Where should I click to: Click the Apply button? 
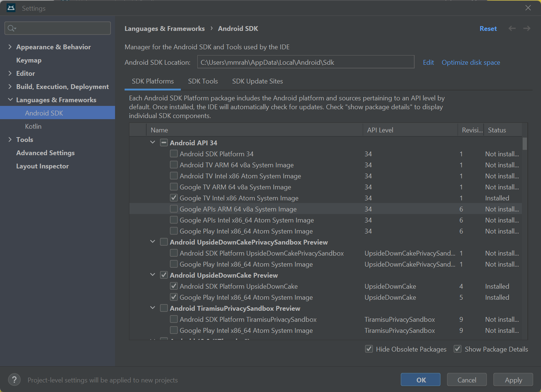click(x=513, y=380)
